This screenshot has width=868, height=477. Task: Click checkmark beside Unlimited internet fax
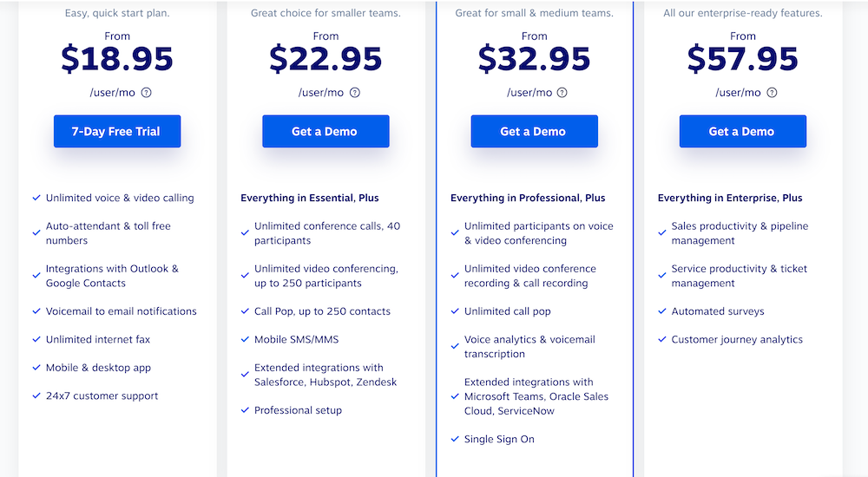[x=36, y=339]
